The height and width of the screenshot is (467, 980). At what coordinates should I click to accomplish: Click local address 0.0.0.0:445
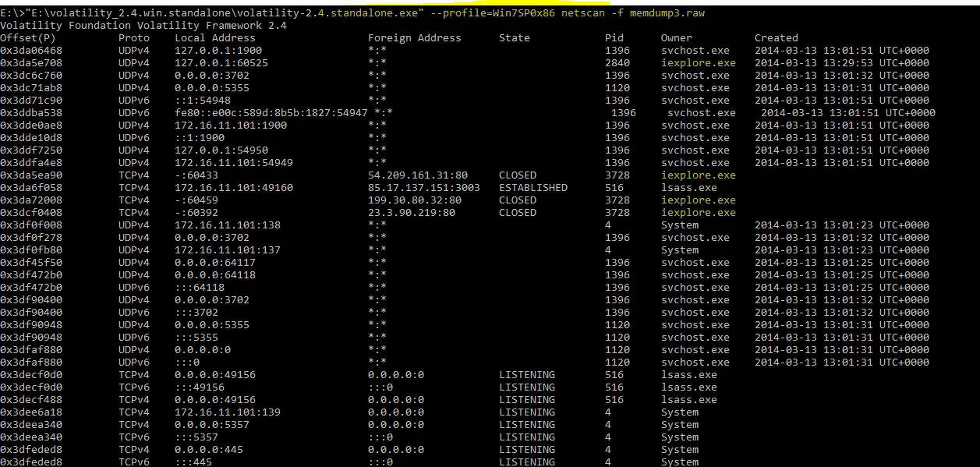point(209,449)
